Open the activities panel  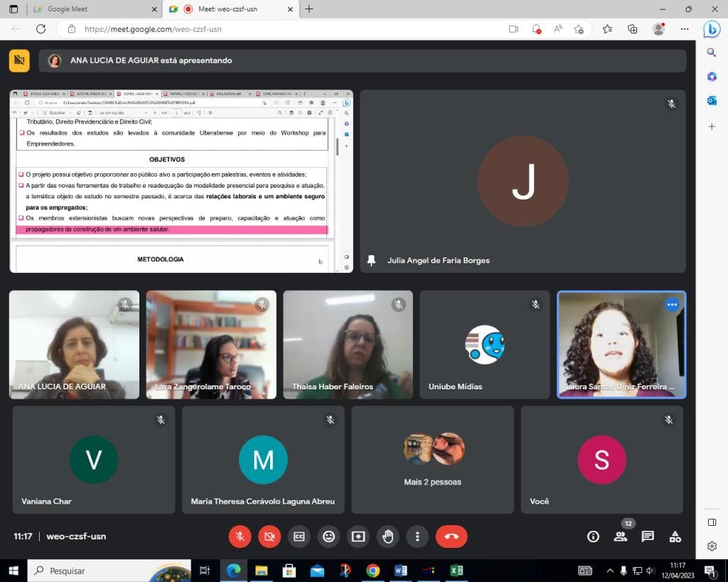click(x=675, y=537)
